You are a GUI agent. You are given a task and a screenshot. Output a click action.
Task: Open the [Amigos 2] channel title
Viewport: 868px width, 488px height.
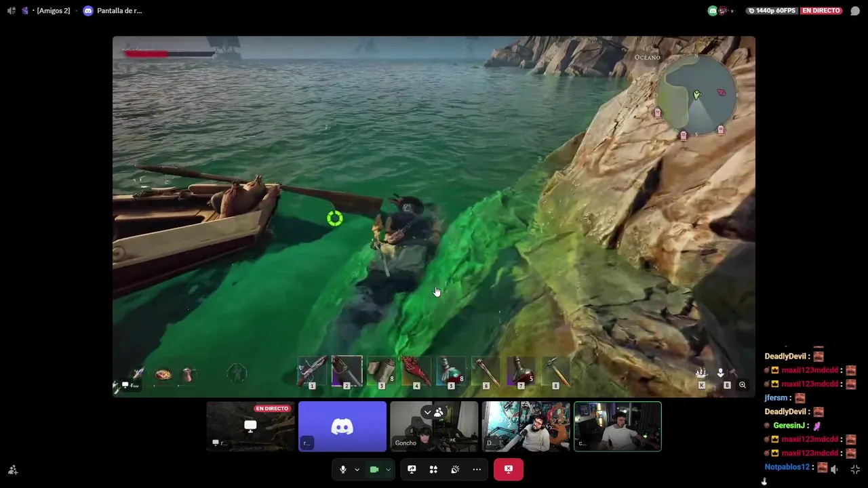54,11
